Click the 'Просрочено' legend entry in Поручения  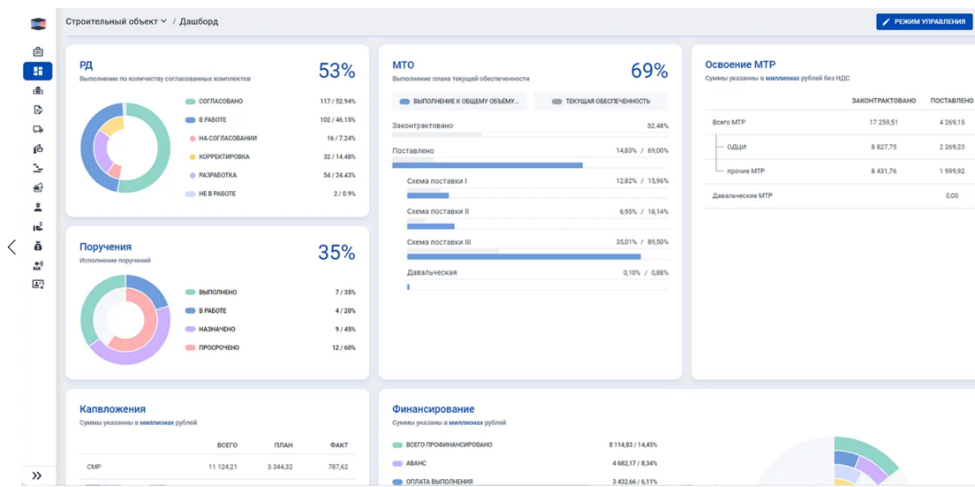217,348
